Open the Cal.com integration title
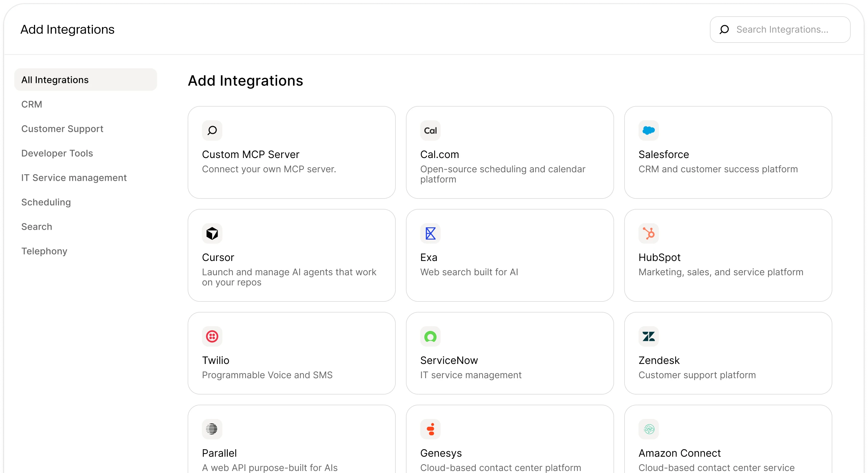The image size is (868, 473). (440, 154)
